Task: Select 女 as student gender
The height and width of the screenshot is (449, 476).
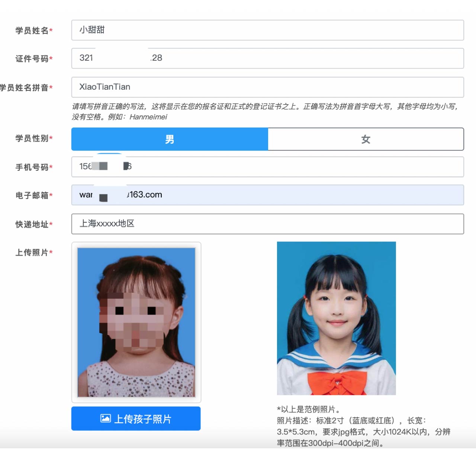Action: point(366,139)
